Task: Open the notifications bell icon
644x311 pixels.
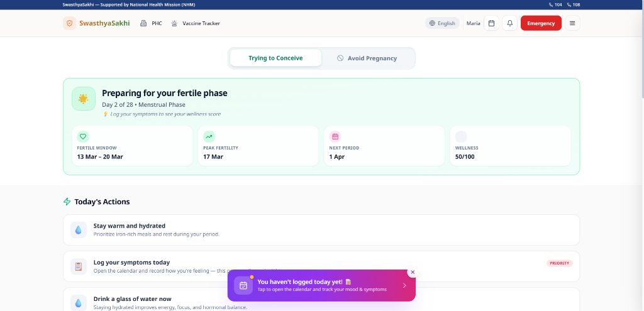Action: [x=509, y=23]
